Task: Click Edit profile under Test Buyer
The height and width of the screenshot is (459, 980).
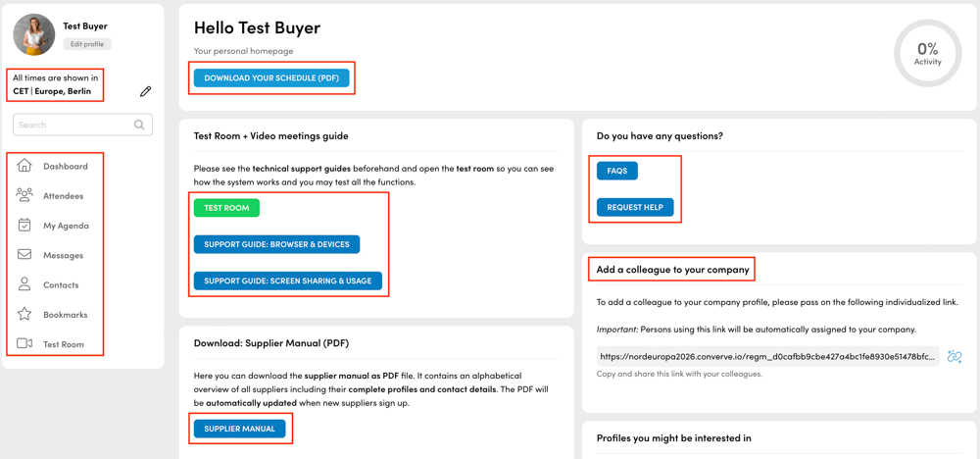Action: (x=87, y=44)
